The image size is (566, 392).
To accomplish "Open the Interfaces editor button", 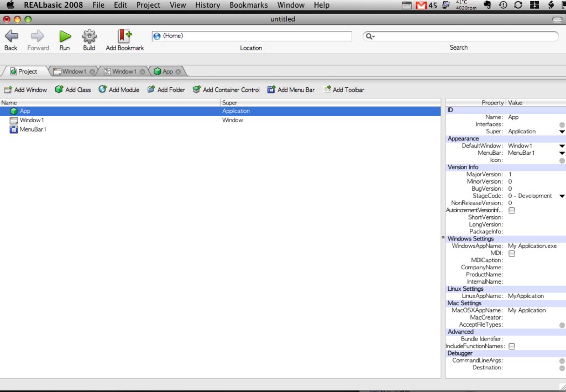I will click(x=562, y=125).
